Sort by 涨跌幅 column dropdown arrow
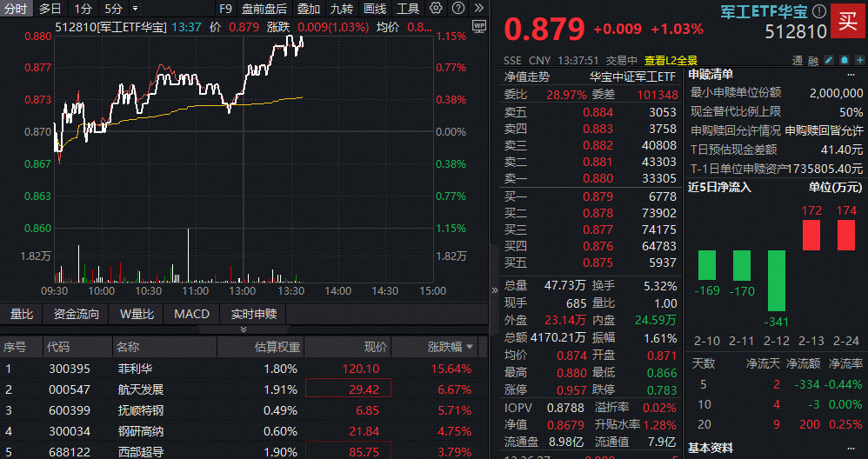This screenshot has width=868, height=459. click(471, 347)
